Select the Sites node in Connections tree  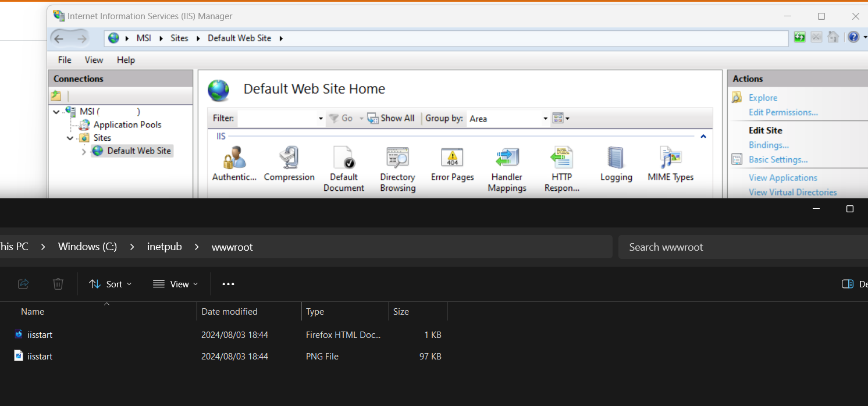point(102,138)
